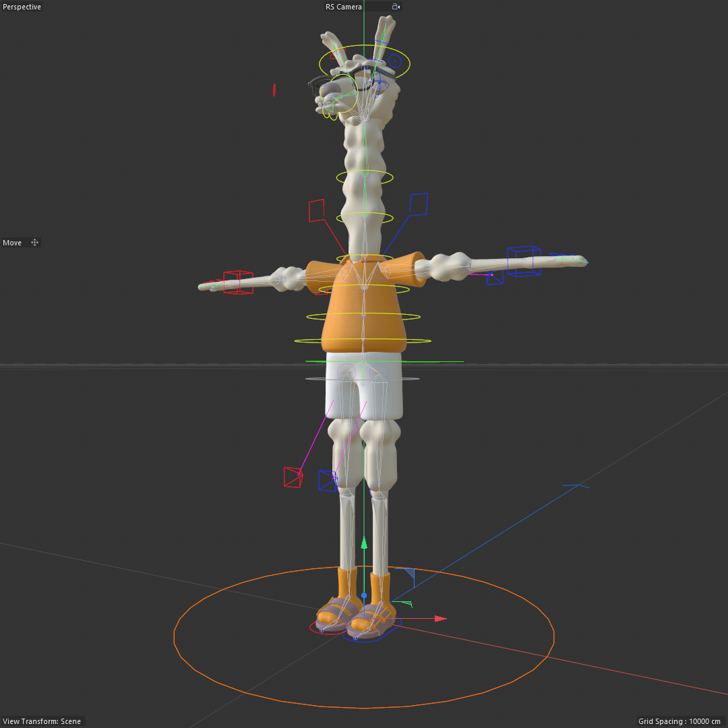Image resolution: width=728 pixels, height=728 pixels.
Task: Select the large yellow head ring controller
Action: (x=365, y=46)
